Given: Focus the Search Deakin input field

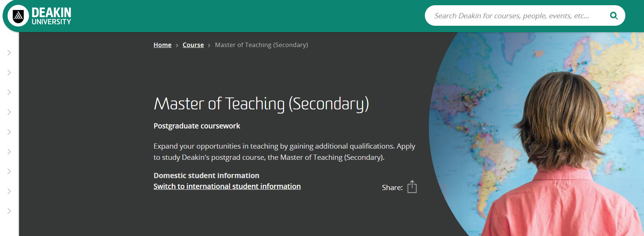Looking at the screenshot, I should point(517,16).
